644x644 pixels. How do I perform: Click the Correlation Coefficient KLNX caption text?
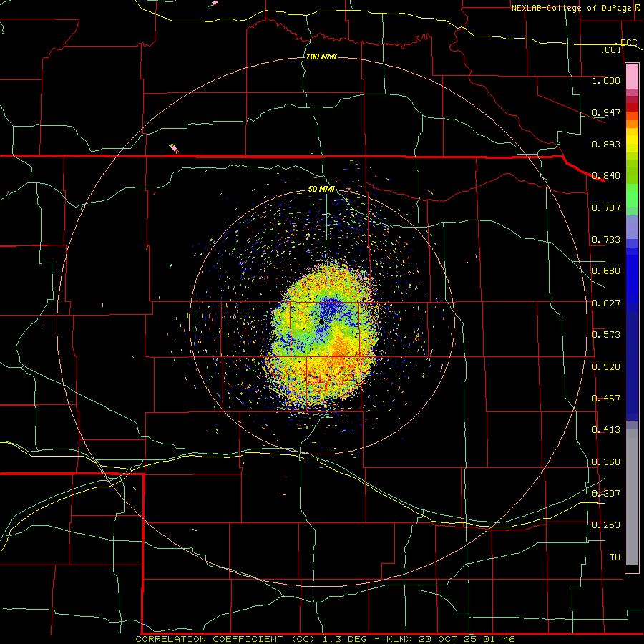[325, 639]
